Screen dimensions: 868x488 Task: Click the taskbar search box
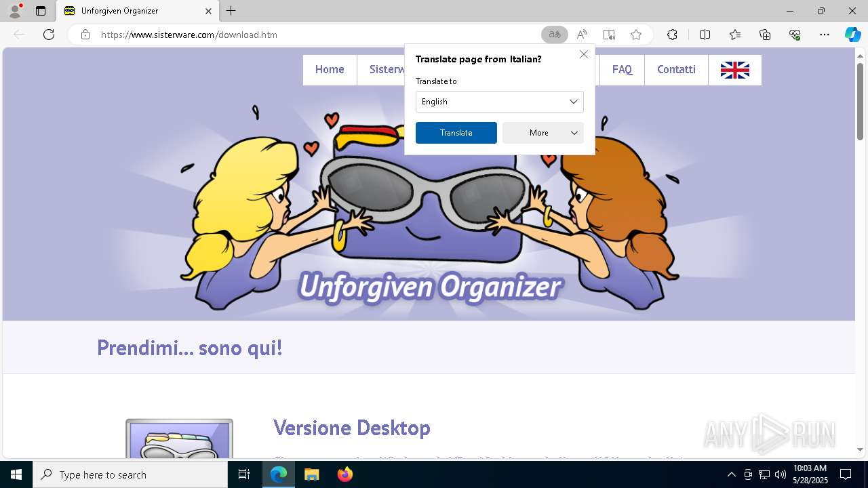click(x=130, y=474)
